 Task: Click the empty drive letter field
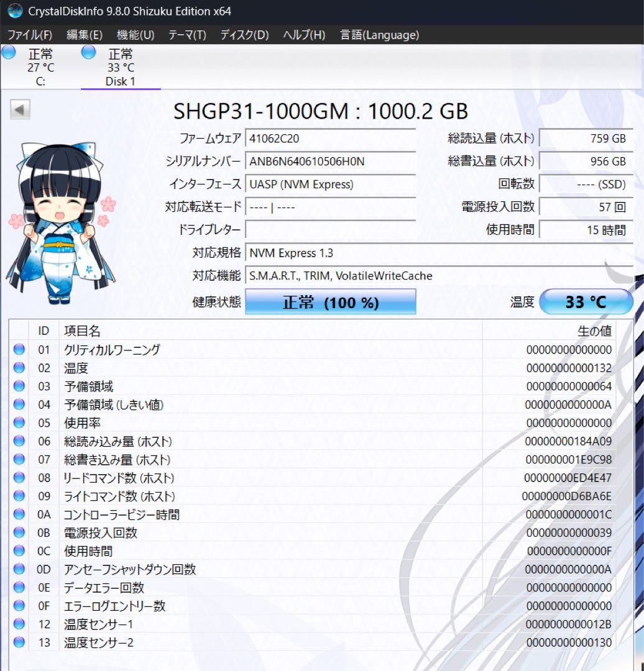pos(330,230)
